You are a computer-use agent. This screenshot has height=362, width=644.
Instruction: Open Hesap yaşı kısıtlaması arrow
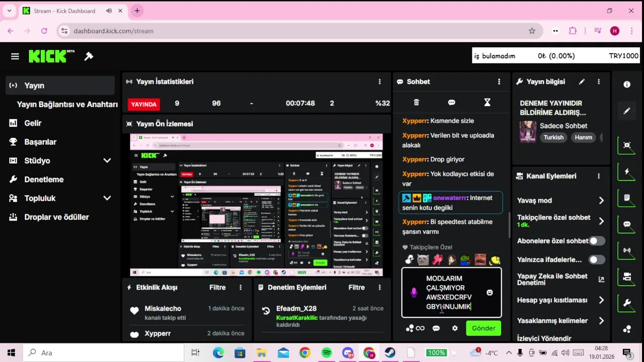601,300
